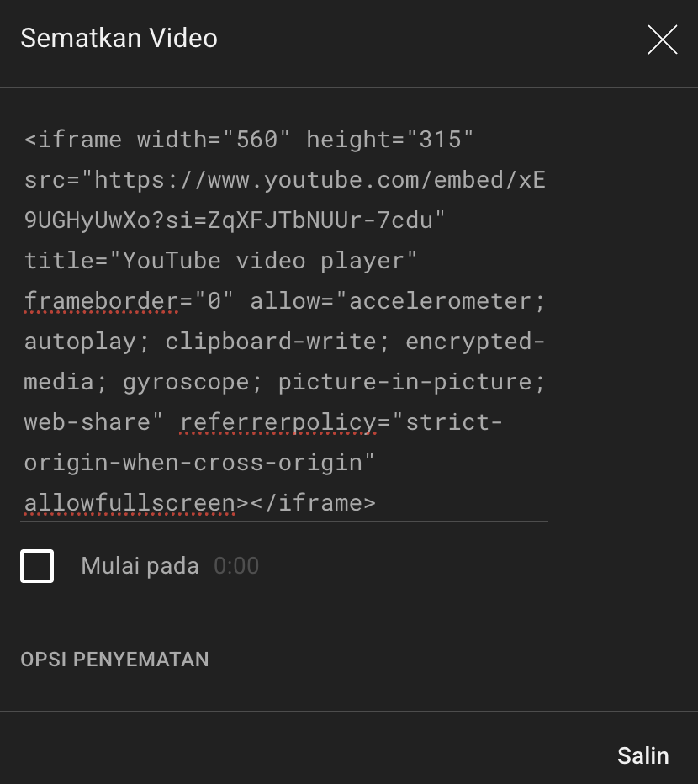Place cursor on width="560" in the code
Viewport: 698px width, 784px height.
tap(214, 139)
